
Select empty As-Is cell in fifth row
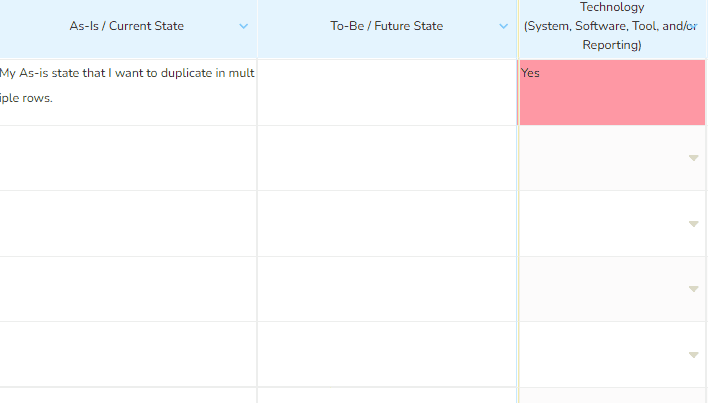(128, 354)
